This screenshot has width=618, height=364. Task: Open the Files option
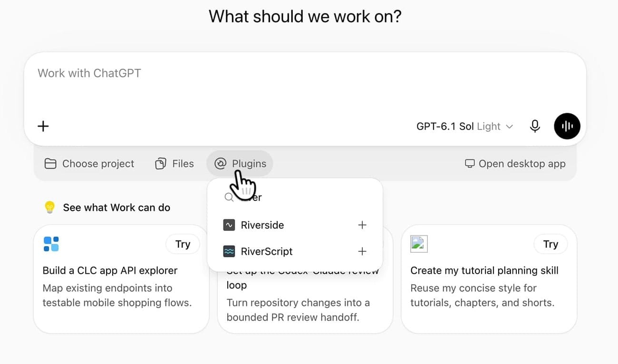click(x=174, y=164)
